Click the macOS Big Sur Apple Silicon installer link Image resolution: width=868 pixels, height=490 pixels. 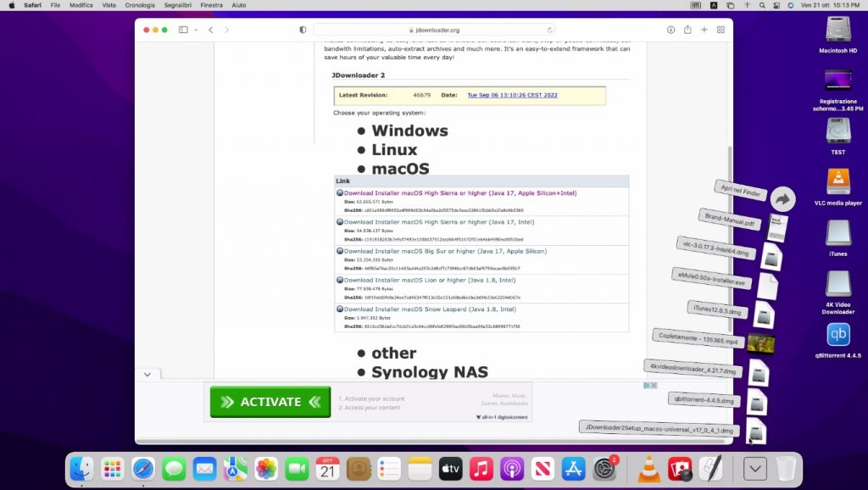coord(444,251)
